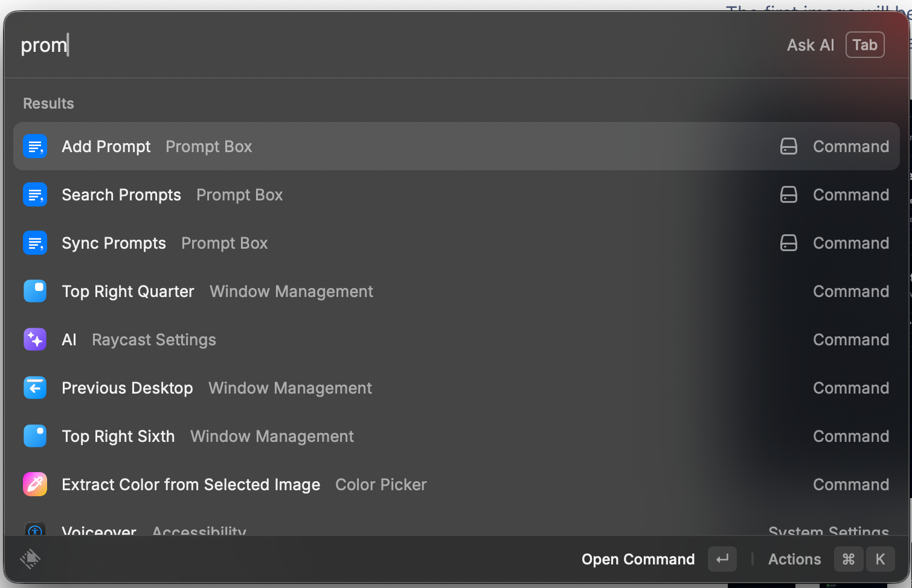Image resolution: width=912 pixels, height=588 pixels.
Task: Select AI Raycast Settings result
Action: click(x=457, y=339)
